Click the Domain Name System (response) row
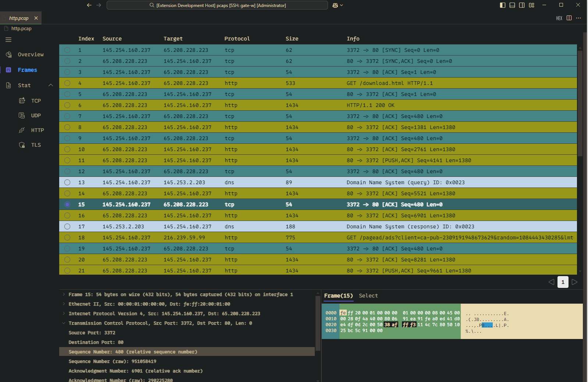The width and height of the screenshot is (588, 382). coord(318,226)
